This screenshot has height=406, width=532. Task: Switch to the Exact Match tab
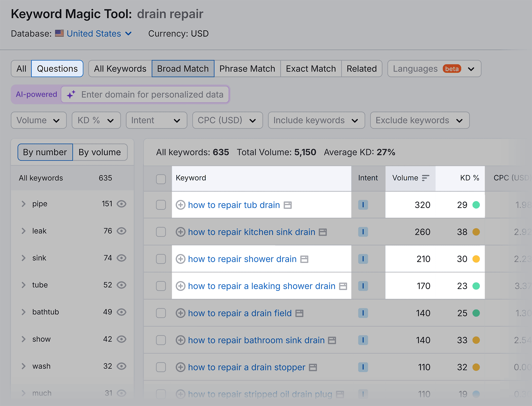click(311, 69)
